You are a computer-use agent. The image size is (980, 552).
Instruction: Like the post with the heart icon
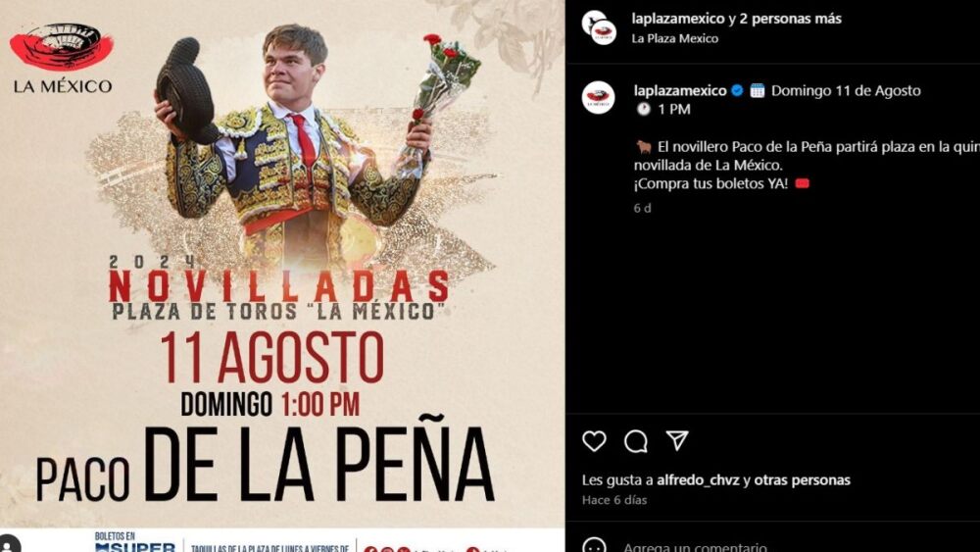tap(594, 441)
